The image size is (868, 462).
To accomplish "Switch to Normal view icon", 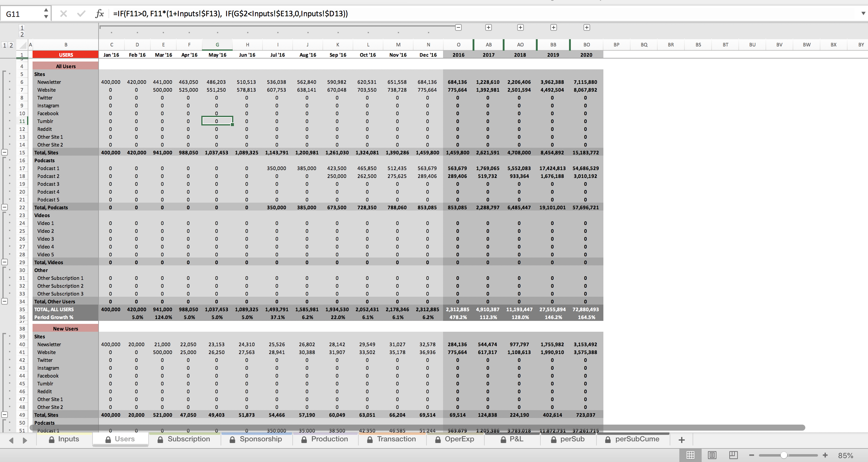I will click(690, 455).
